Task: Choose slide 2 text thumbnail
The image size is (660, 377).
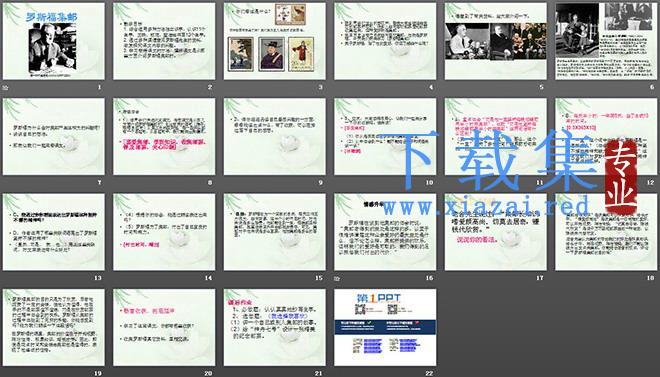Action: point(164,41)
